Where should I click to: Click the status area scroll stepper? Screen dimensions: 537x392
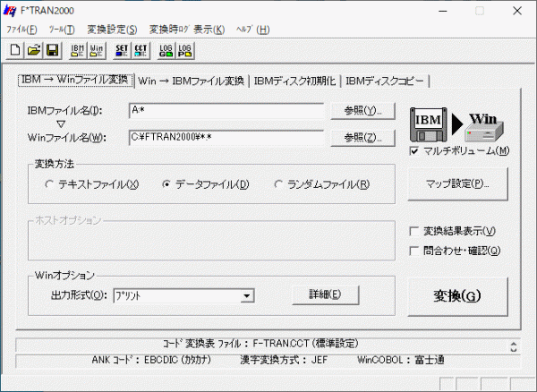(x=514, y=347)
